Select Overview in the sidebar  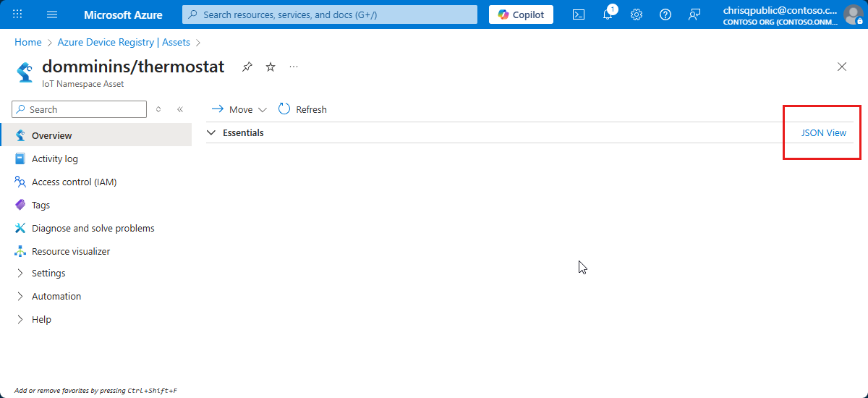coord(95,135)
